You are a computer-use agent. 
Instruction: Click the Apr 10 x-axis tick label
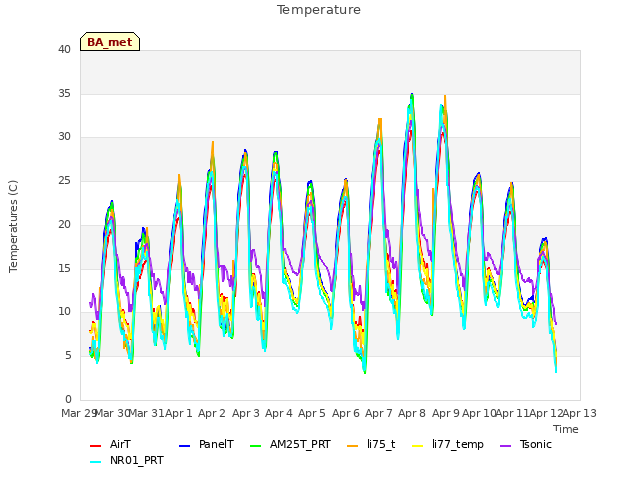pos(479,413)
